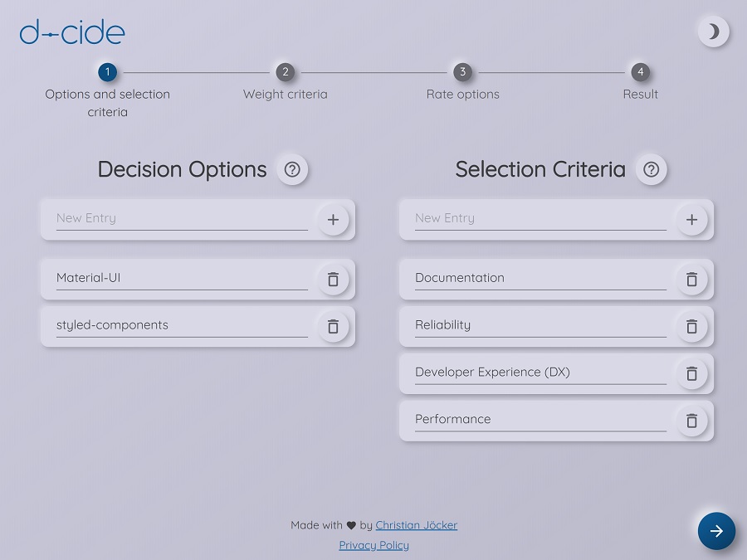Remove the Reliability criterion
This screenshot has width=747, height=560.
click(691, 327)
